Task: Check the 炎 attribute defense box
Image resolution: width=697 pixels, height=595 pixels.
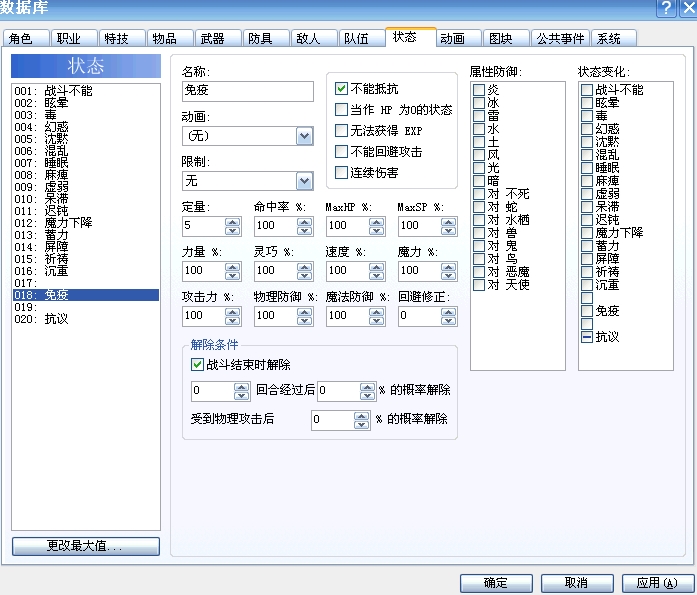Action: pos(479,90)
